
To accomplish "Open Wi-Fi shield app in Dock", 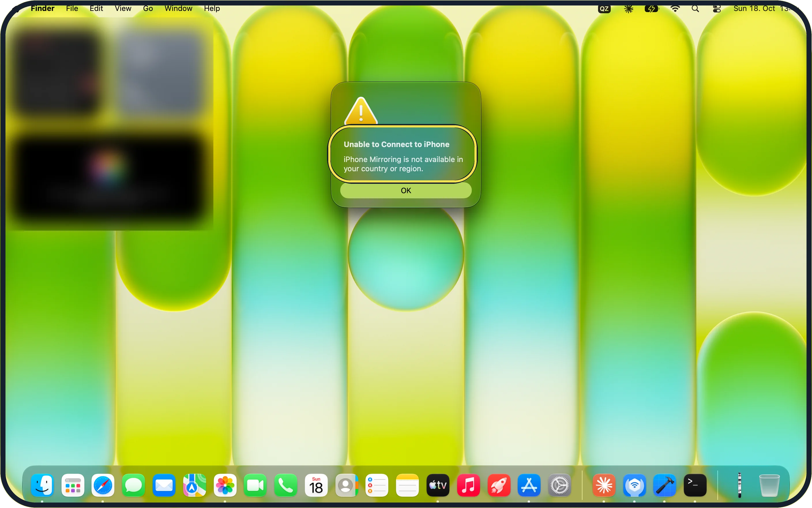I will pos(634,485).
